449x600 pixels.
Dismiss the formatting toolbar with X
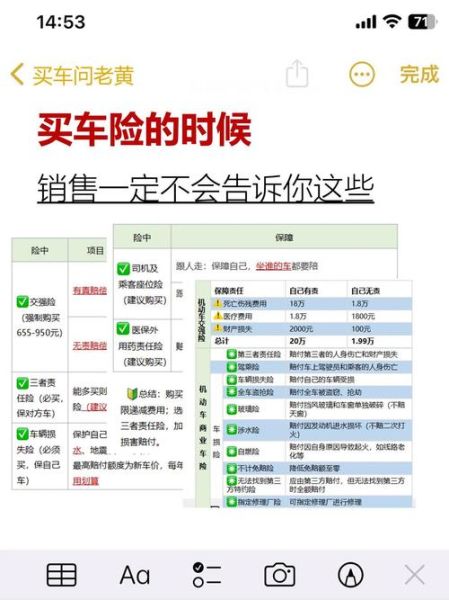pos(415,574)
